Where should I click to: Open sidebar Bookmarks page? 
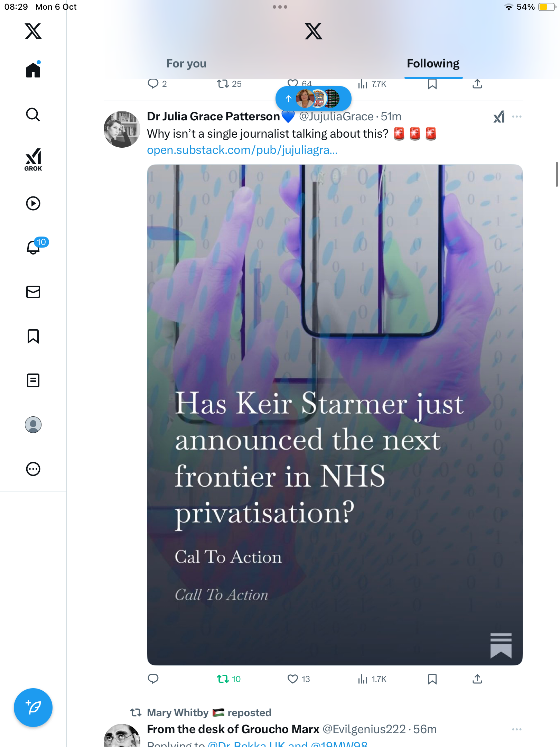33,336
